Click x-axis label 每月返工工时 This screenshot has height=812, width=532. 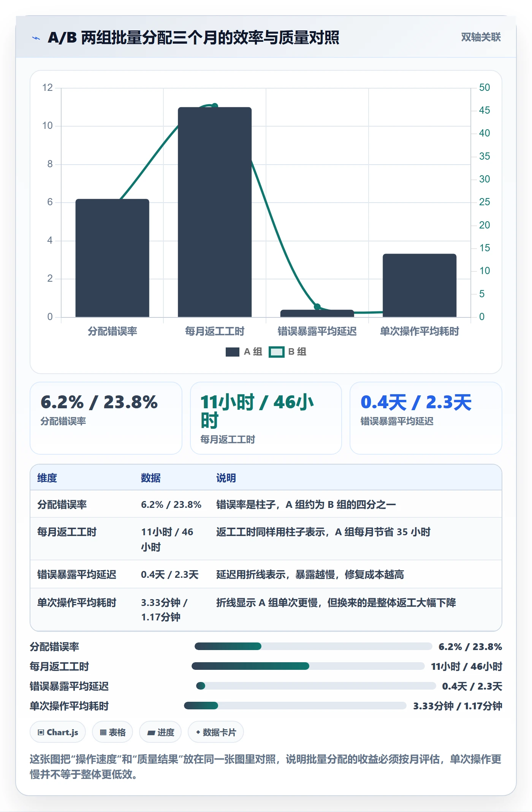[x=215, y=331]
